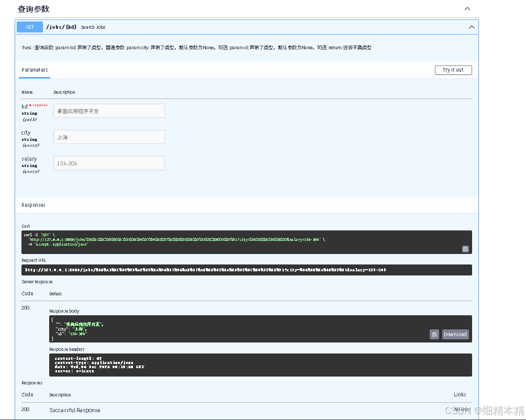
Task: Click the salary input field
Action: [109, 163]
